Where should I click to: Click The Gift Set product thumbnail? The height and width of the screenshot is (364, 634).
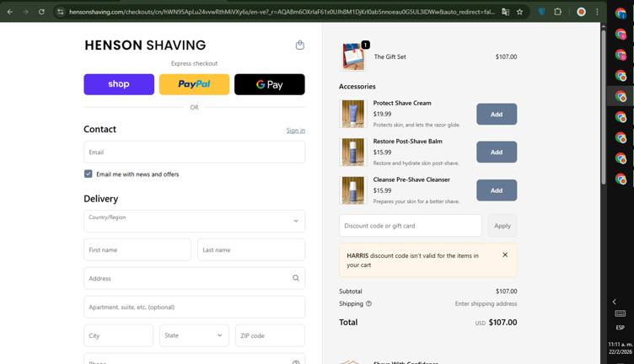click(x=353, y=56)
